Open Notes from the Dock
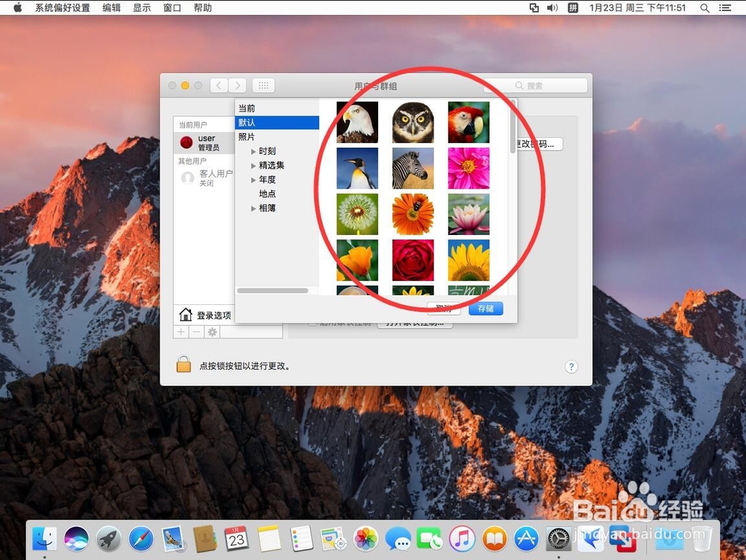746x560 pixels. pos(269,538)
